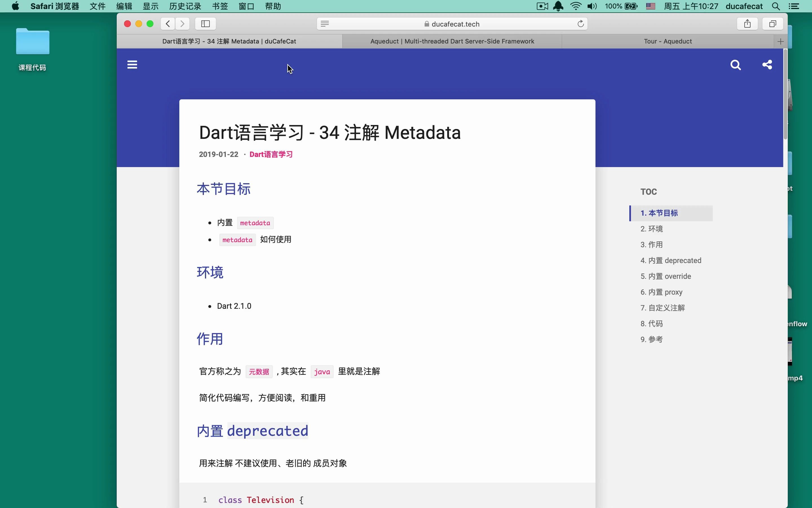
Task: Toggle the Safari sidebar button
Action: pyautogui.click(x=205, y=23)
